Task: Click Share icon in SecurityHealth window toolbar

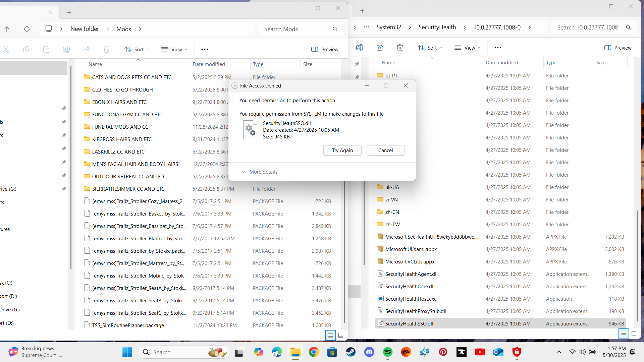Action: click(380, 48)
